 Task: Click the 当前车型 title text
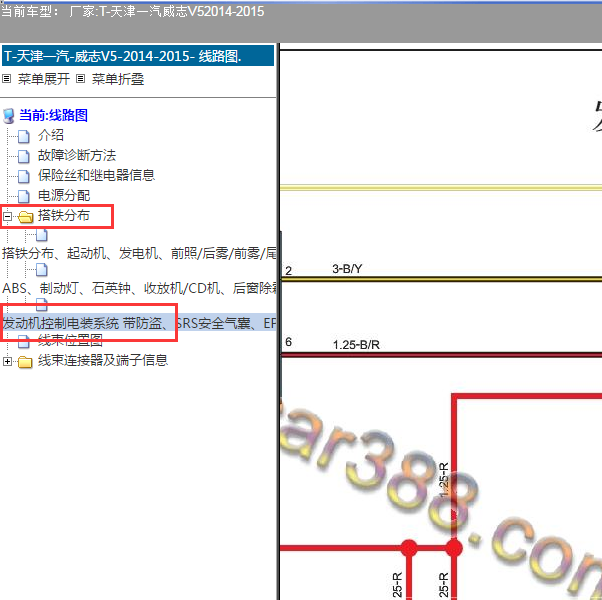click(x=132, y=12)
